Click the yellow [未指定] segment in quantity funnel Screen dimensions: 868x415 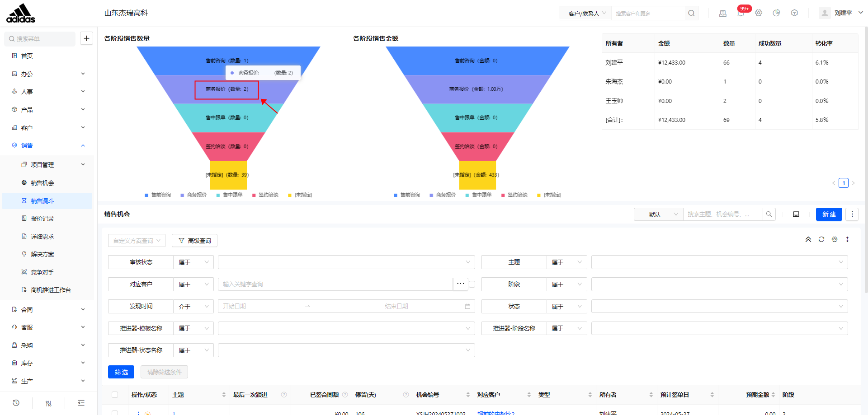coord(228,175)
